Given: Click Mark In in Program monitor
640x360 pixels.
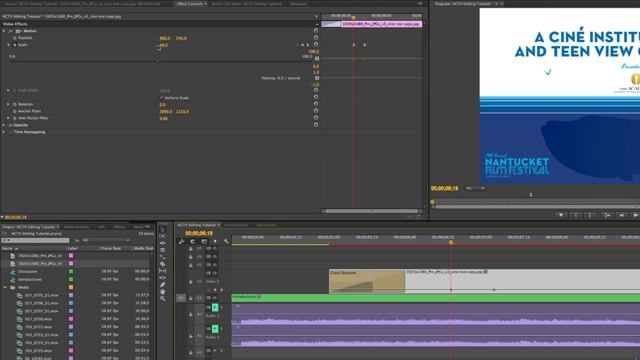Looking at the screenshot, I should [576, 215].
